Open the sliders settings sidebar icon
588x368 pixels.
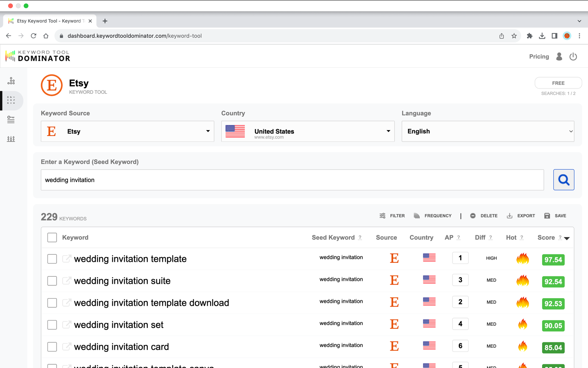click(x=11, y=139)
